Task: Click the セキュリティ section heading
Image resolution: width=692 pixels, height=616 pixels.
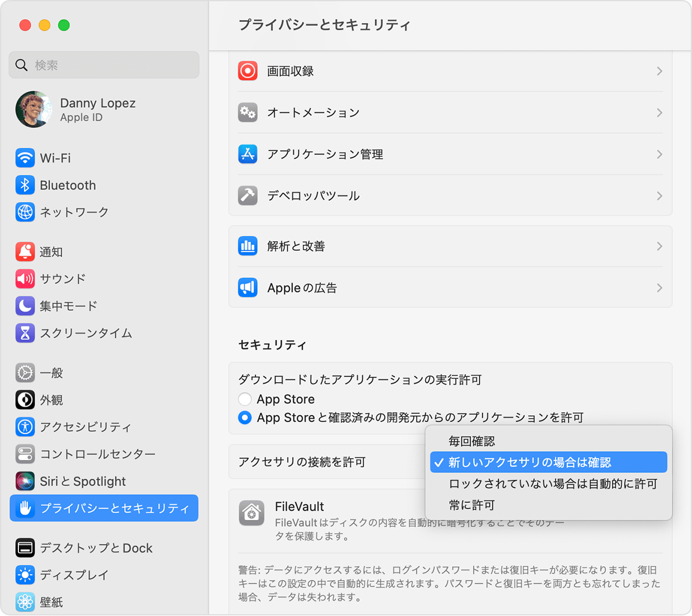Action: [x=272, y=345]
